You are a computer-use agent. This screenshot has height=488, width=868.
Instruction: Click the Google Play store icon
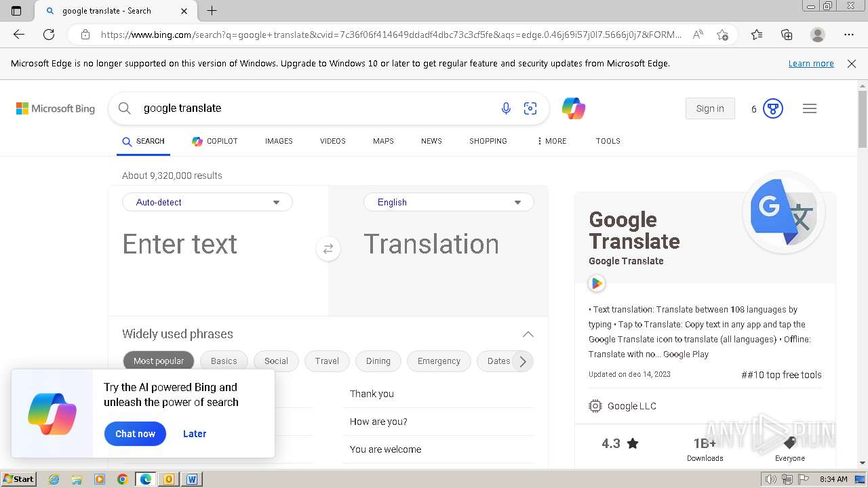(x=597, y=283)
